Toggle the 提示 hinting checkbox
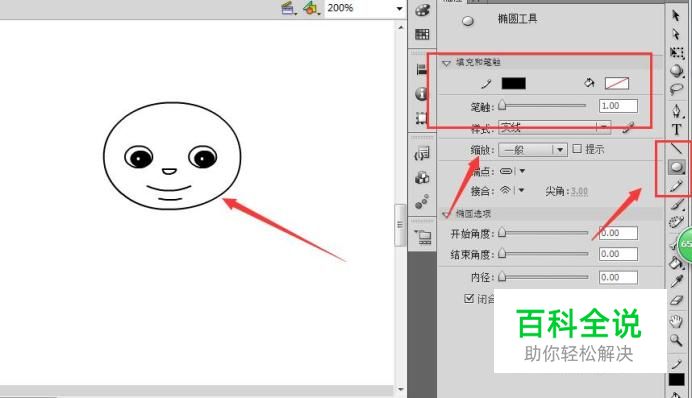 [577, 149]
